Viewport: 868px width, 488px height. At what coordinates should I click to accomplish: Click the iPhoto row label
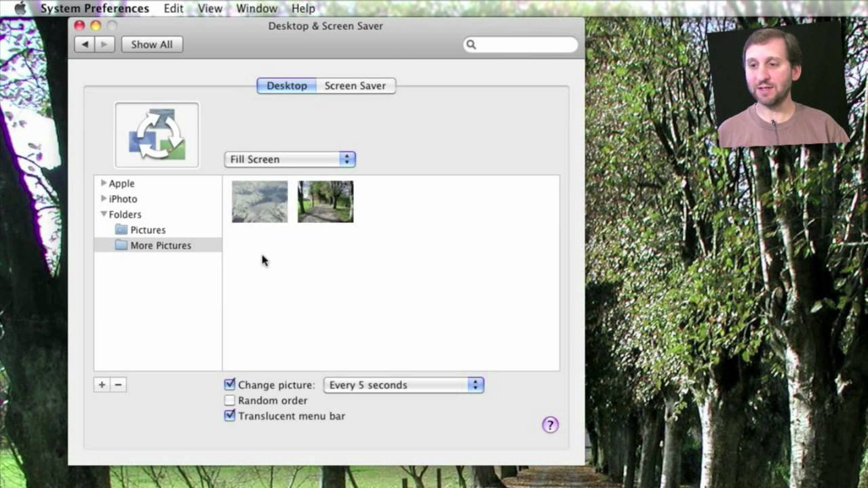pos(123,199)
